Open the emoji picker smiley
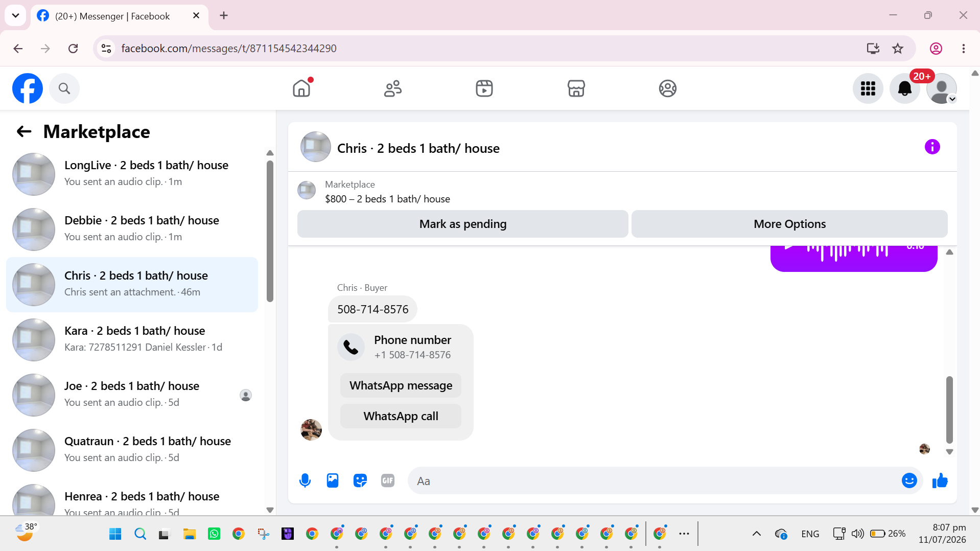The height and width of the screenshot is (551, 980). click(909, 480)
